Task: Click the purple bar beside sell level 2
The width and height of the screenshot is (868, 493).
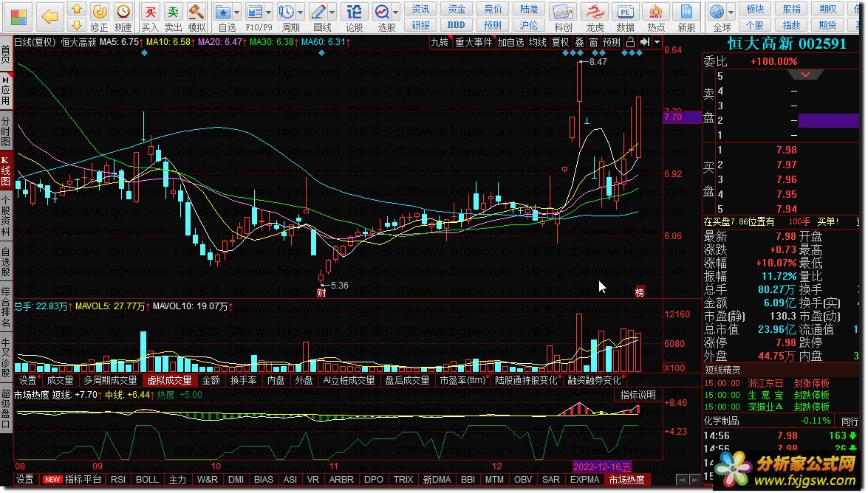Action: tap(829, 120)
